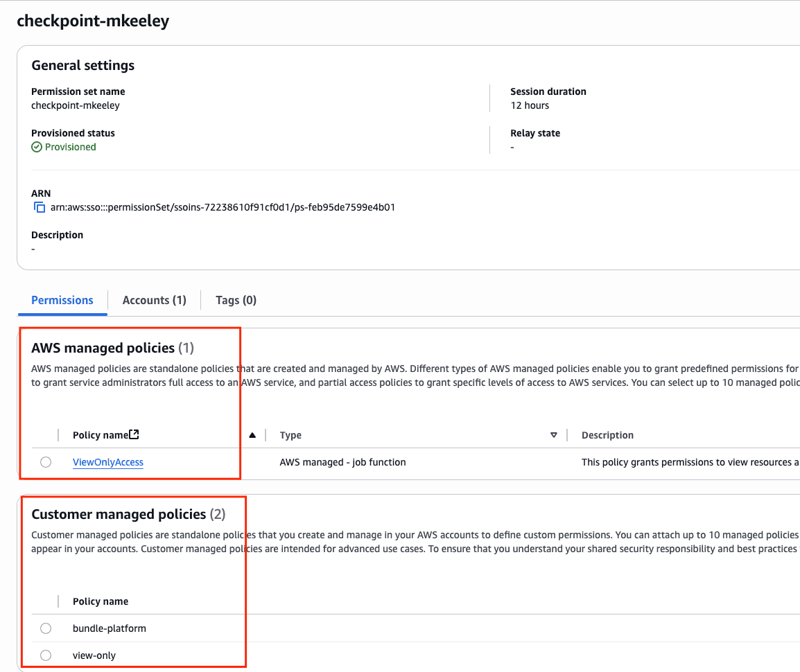
Task: Click the Relay state label
Action: (535, 133)
